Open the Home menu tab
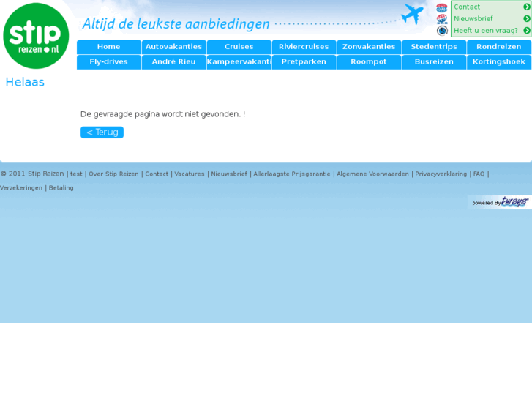This screenshot has height=399, width=532. [x=109, y=47]
